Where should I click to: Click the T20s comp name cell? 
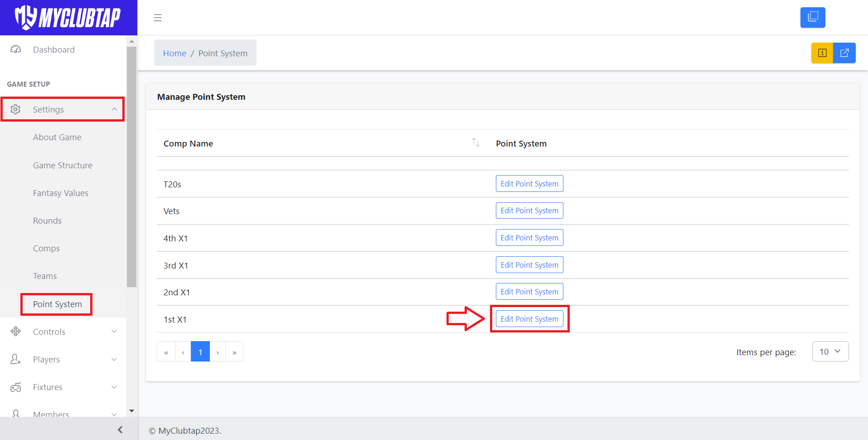[x=172, y=184]
